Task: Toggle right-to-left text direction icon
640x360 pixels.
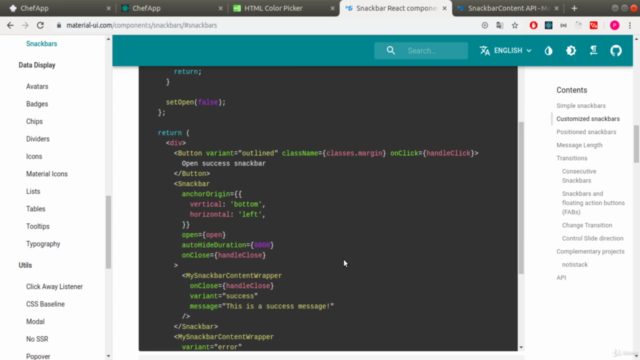Action: click(593, 51)
